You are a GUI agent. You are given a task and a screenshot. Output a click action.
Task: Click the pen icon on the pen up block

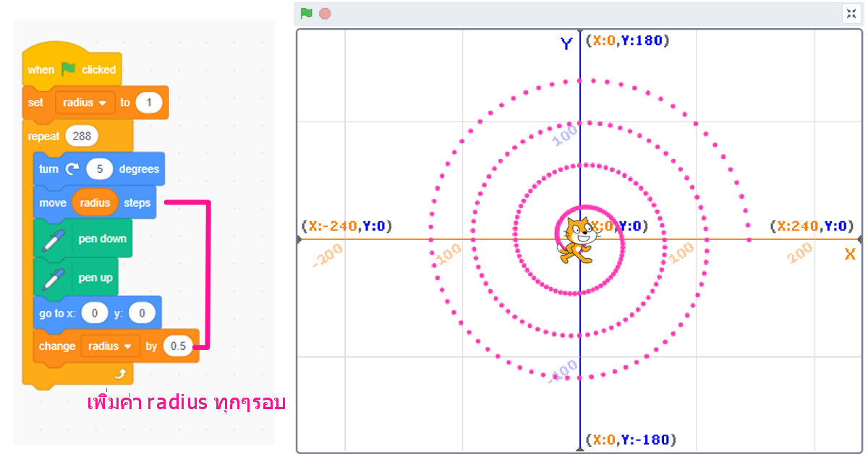(x=54, y=278)
